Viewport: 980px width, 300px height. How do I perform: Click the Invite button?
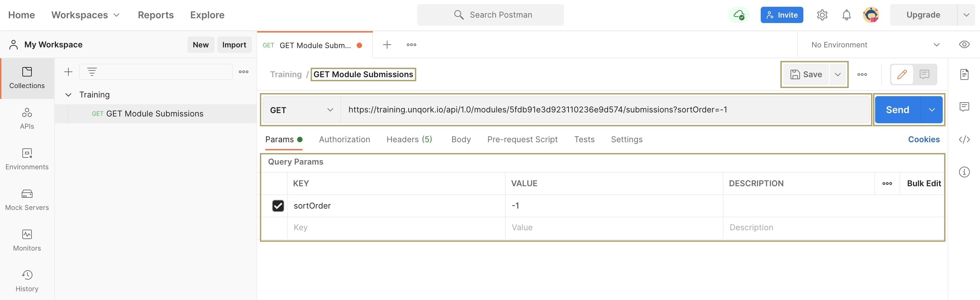click(781, 15)
